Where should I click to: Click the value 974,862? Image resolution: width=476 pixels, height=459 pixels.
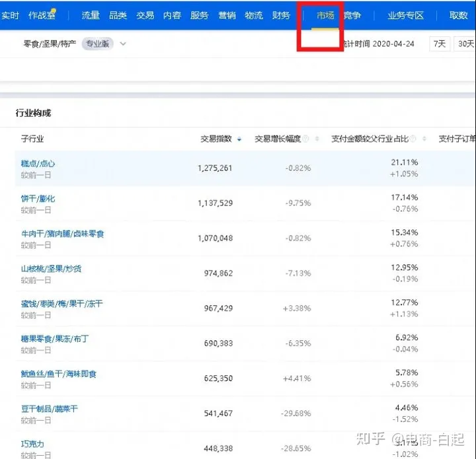218,273
